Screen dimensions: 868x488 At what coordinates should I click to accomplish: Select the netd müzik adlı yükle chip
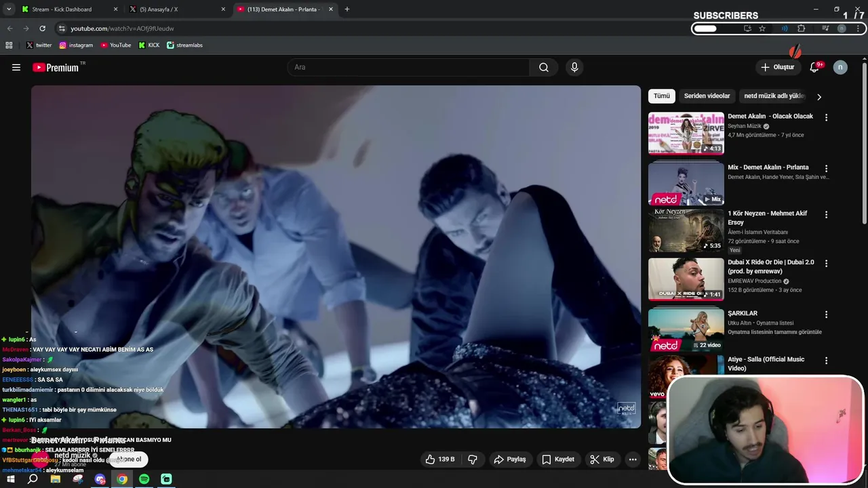tap(774, 96)
